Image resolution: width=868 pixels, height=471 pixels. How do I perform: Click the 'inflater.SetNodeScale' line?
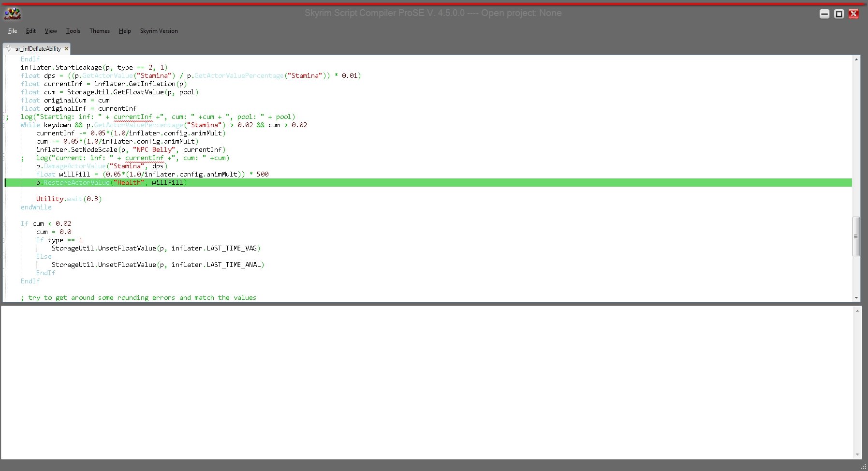tap(131, 149)
